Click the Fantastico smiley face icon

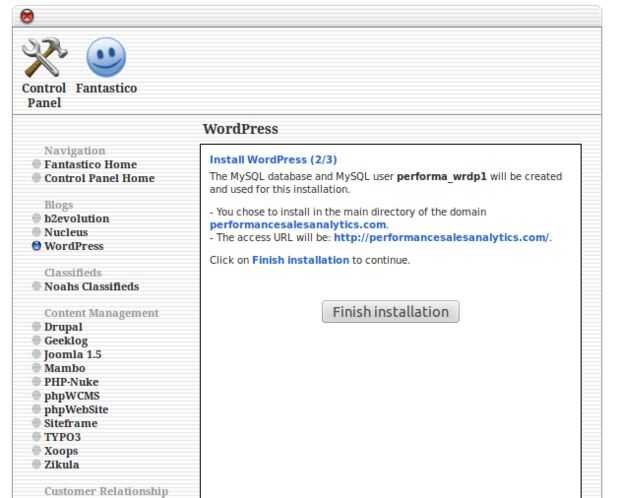pos(106,57)
